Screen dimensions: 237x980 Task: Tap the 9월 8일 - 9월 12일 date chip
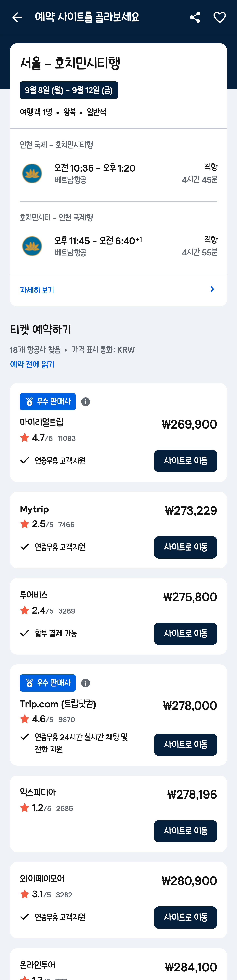coord(69,90)
